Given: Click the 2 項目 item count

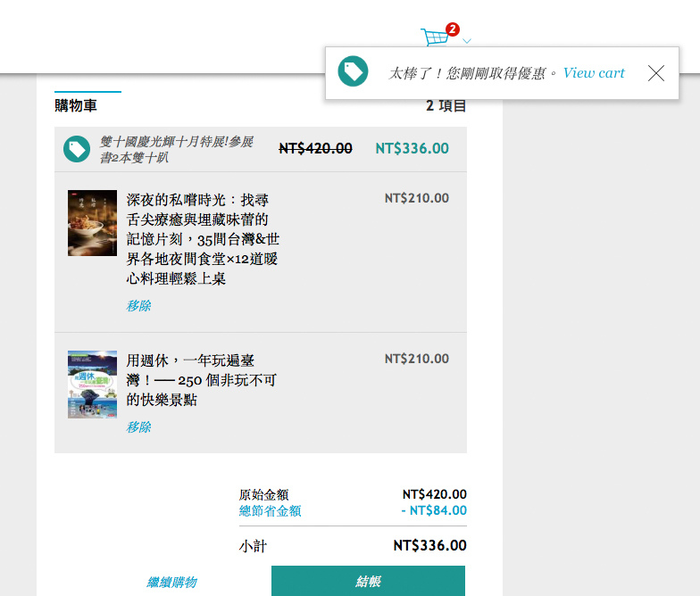Looking at the screenshot, I should pyautogui.click(x=446, y=105).
